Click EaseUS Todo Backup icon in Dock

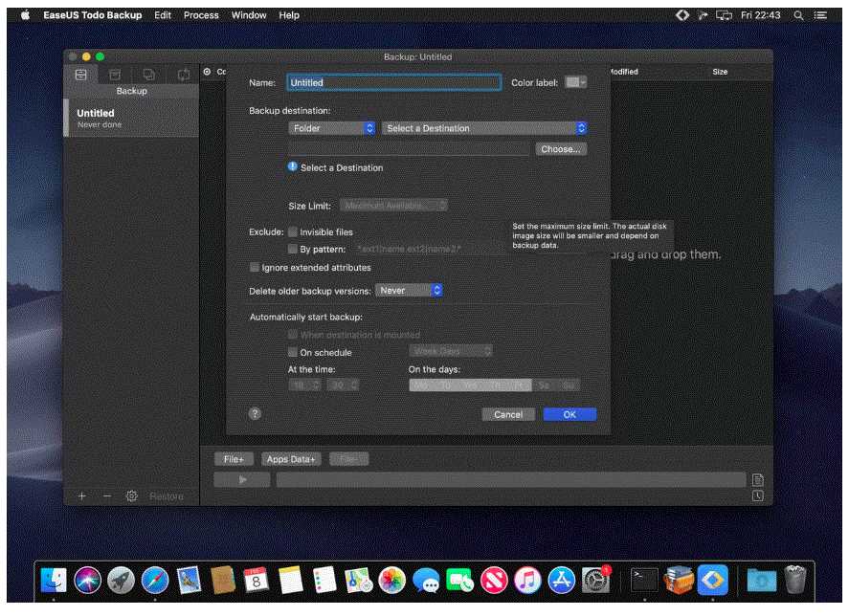(712, 581)
